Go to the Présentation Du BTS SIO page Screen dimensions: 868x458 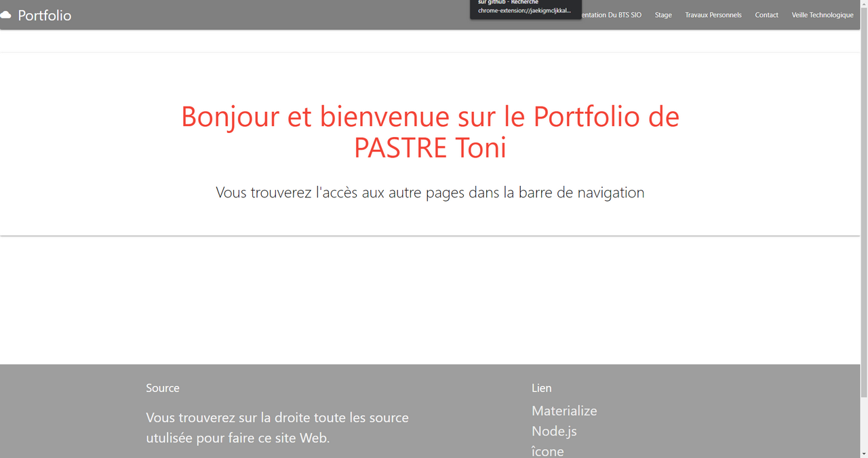[x=611, y=14]
